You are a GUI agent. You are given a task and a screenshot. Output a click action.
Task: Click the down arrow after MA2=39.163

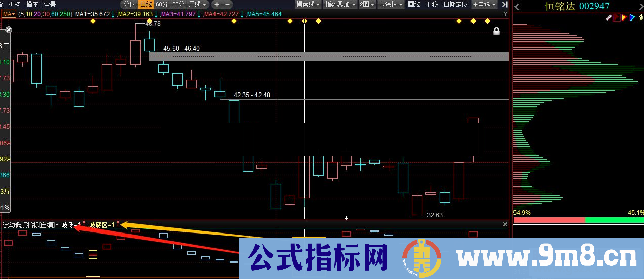click(x=156, y=14)
